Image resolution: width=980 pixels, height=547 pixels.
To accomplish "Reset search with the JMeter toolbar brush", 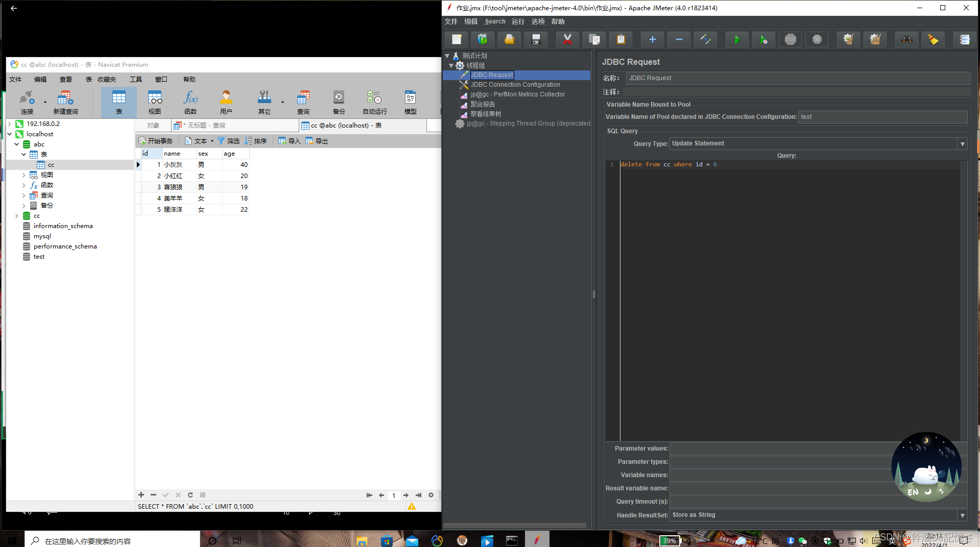I will click(933, 39).
